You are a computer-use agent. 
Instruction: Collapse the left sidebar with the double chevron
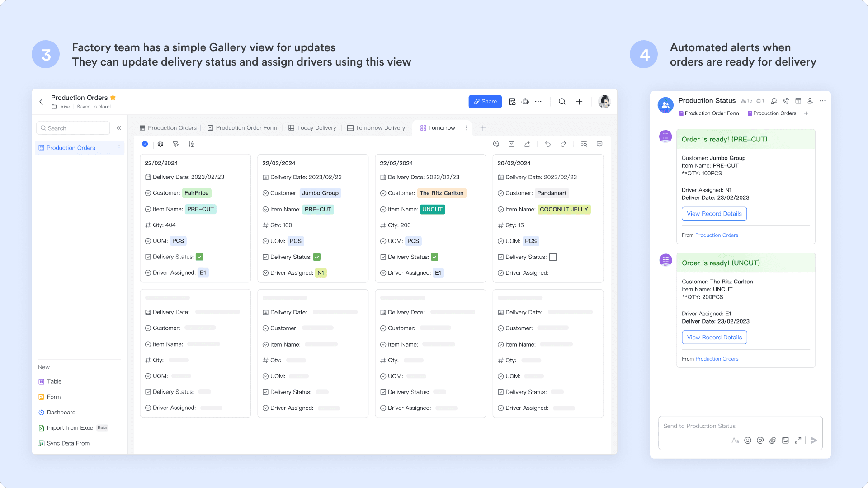(119, 128)
